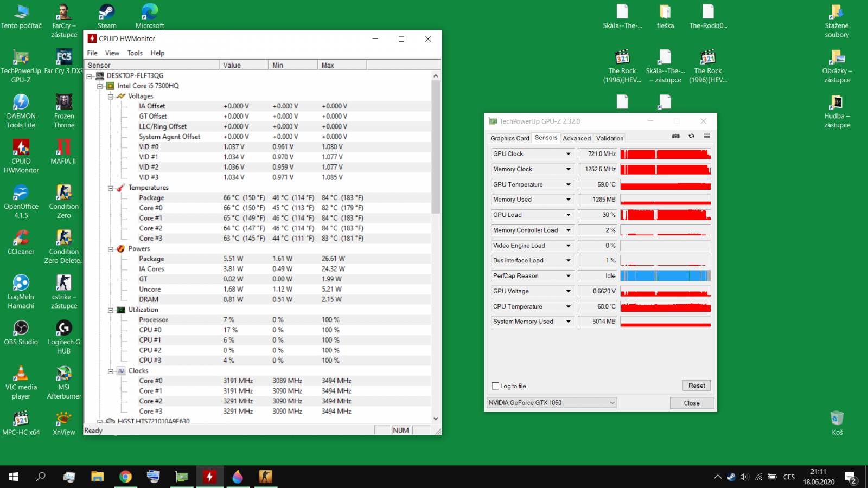Click the Value column header
The image size is (868, 488).
(244, 65)
